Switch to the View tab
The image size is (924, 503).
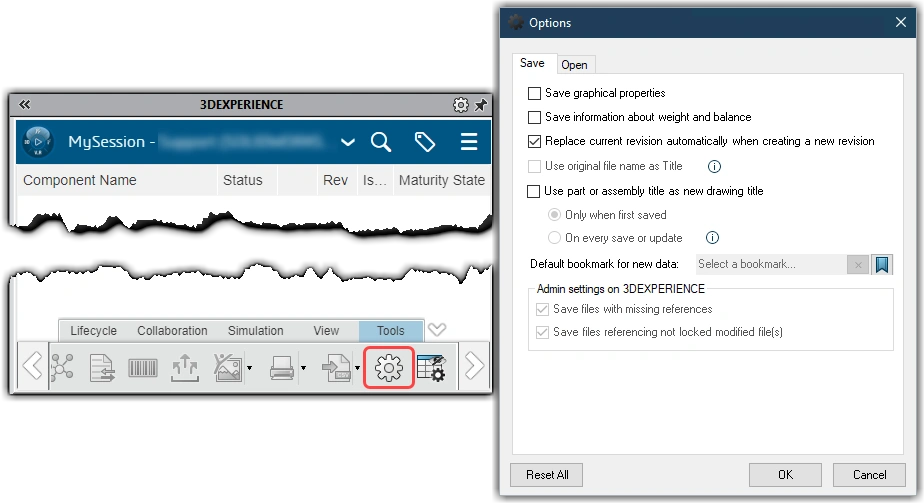tap(326, 331)
